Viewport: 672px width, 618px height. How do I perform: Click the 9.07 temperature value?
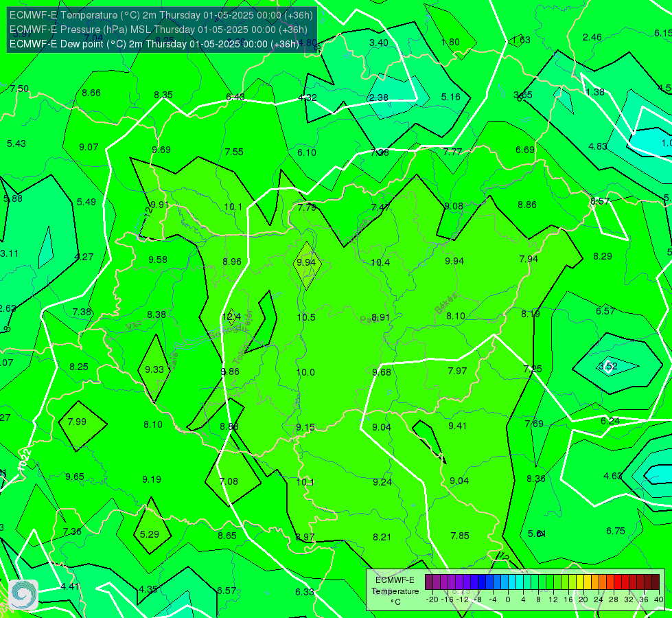click(89, 147)
